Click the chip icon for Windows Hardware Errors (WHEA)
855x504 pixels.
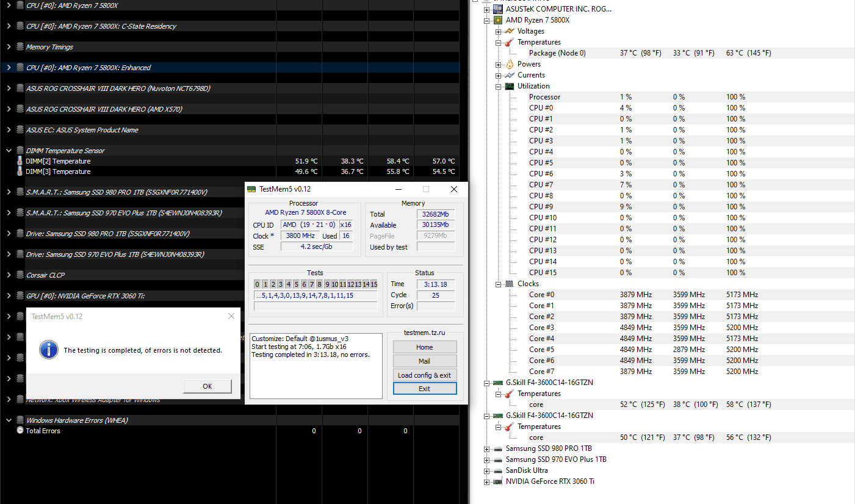click(20, 420)
